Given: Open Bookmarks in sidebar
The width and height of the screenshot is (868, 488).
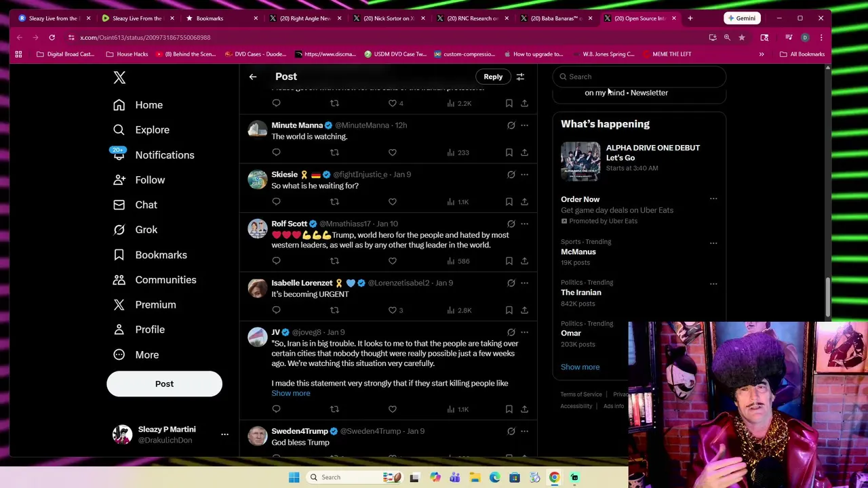Looking at the screenshot, I should pyautogui.click(x=151, y=255).
